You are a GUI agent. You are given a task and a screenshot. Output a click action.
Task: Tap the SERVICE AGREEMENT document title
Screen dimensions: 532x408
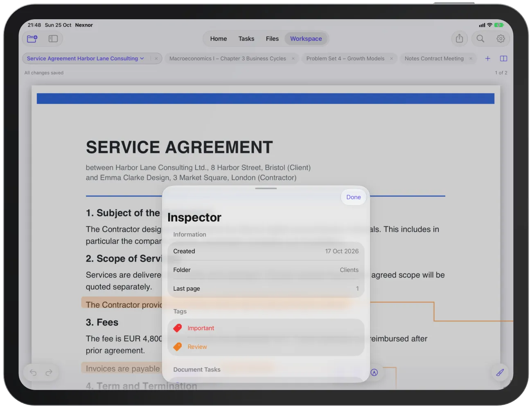(179, 147)
